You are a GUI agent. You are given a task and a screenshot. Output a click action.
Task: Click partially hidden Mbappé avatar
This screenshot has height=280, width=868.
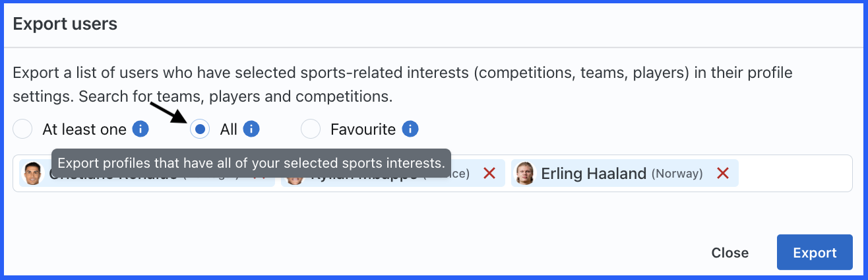(x=294, y=180)
